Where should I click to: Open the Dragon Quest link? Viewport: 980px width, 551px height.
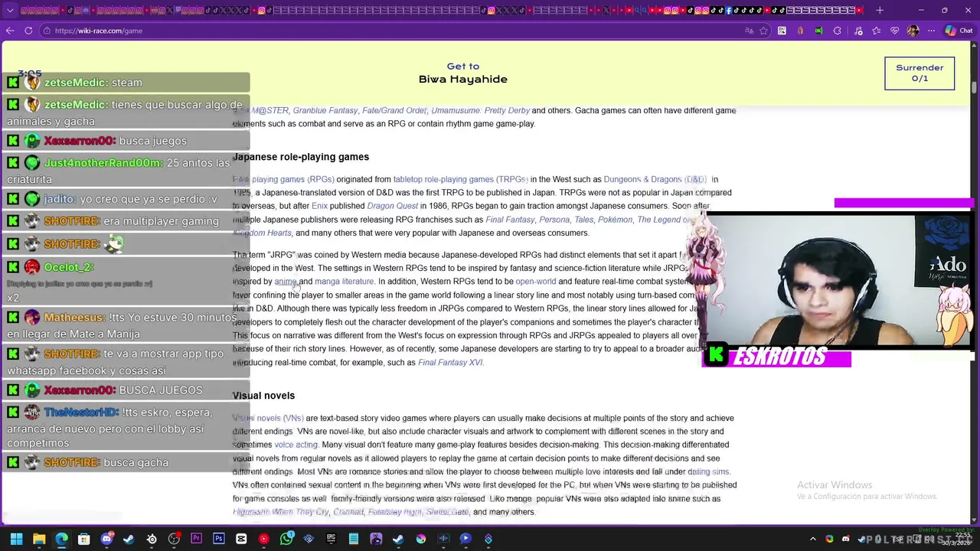click(393, 206)
